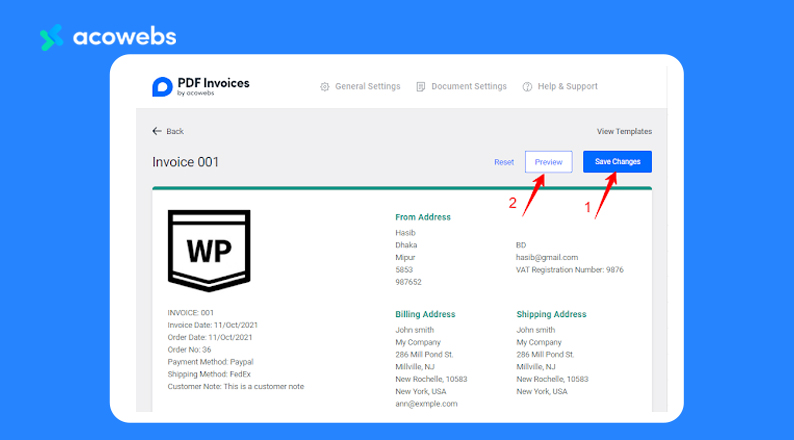Select the Billing Address heading
794x440 pixels.
[x=425, y=314]
